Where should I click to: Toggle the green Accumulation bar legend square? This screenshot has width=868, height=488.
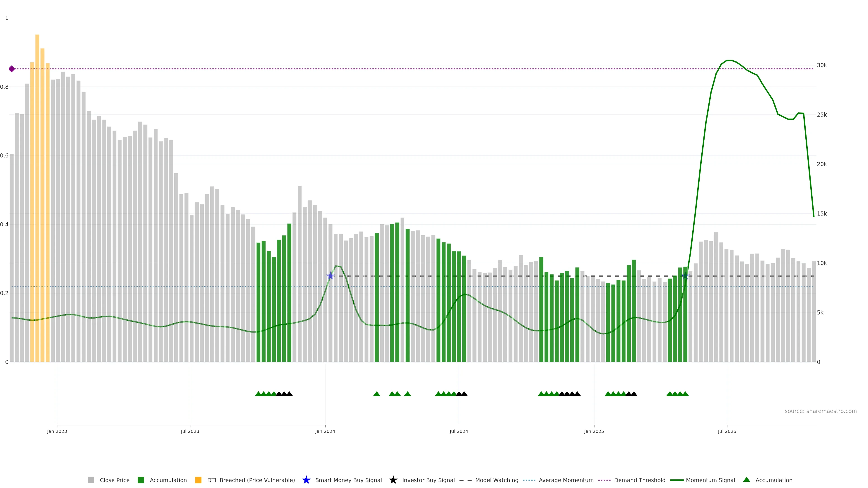coord(141,480)
